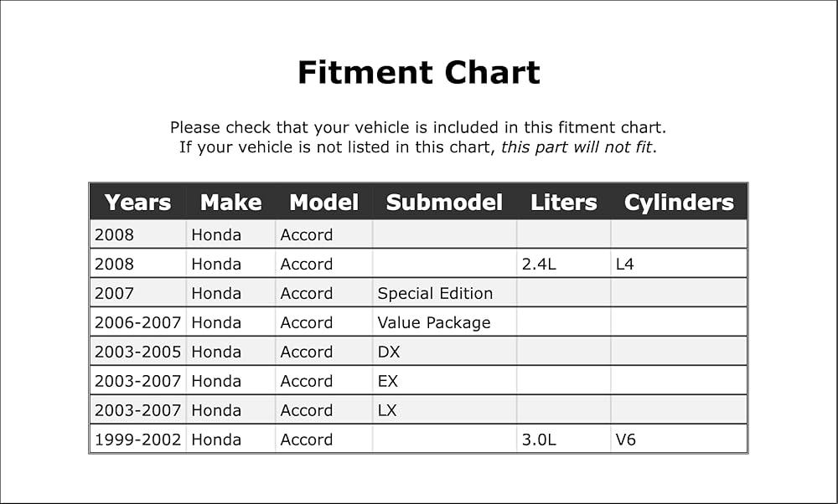This screenshot has height=504, width=838.
Task: Select the 2006-2007 years cell
Action: [138, 322]
